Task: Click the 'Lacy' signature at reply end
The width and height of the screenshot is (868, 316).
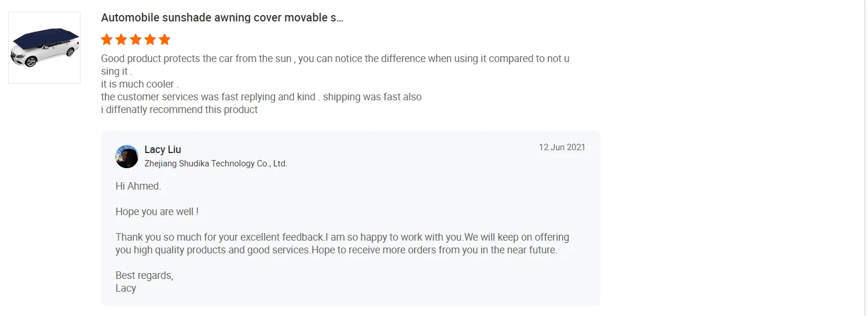Action: (x=126, y=288)
